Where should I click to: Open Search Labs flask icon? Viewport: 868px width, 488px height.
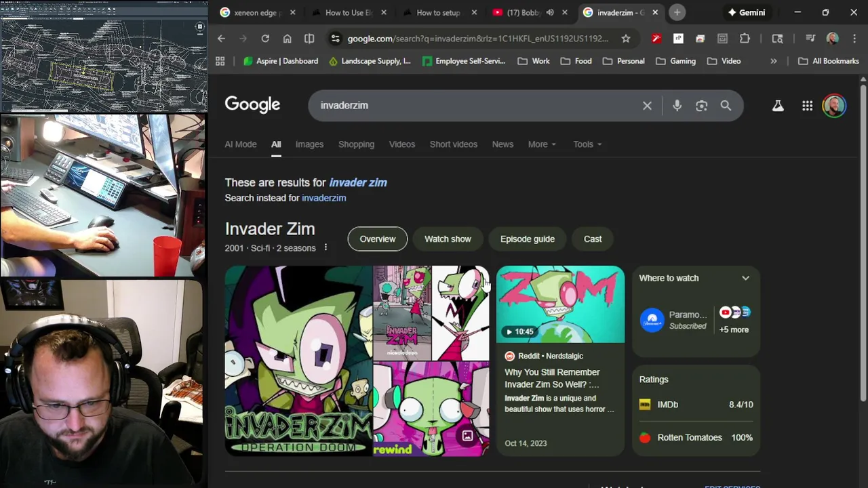[x=778, y=106]
